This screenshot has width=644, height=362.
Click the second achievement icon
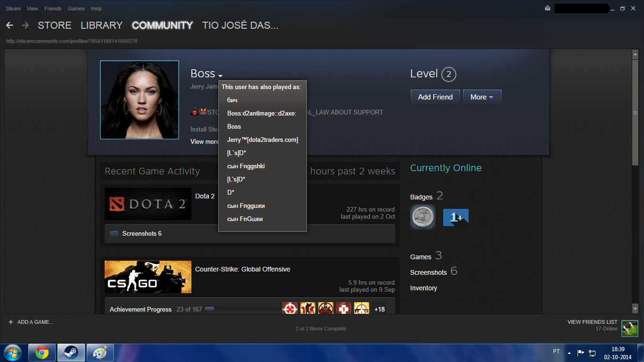coord(308,309)
